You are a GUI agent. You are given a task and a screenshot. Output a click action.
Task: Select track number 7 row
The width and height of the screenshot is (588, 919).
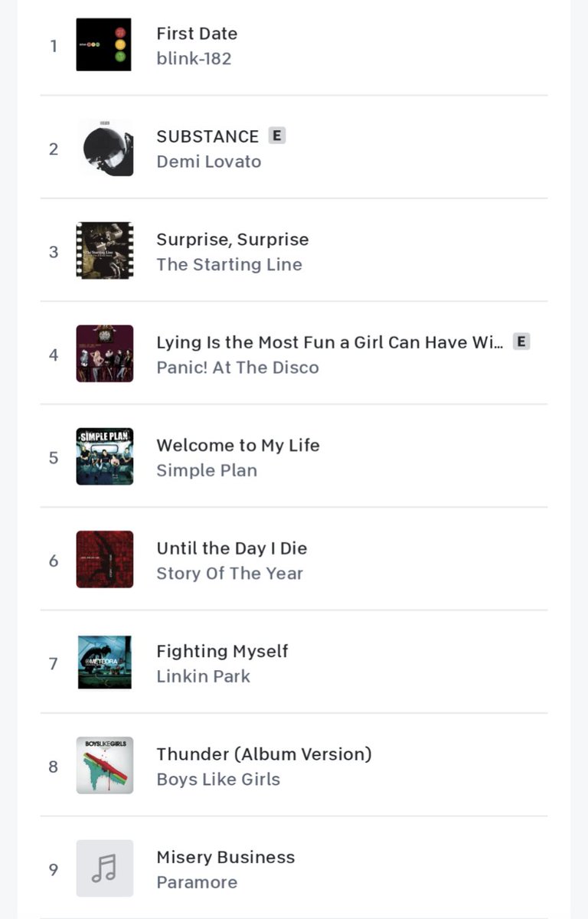coord(294,662)
